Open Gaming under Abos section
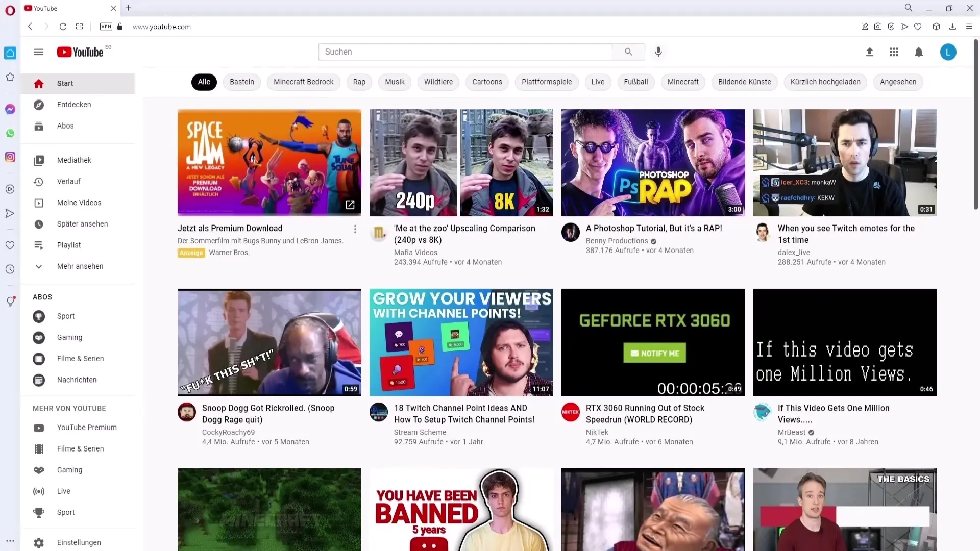This screenshot has height=551, width=980. tap(78, 338)
